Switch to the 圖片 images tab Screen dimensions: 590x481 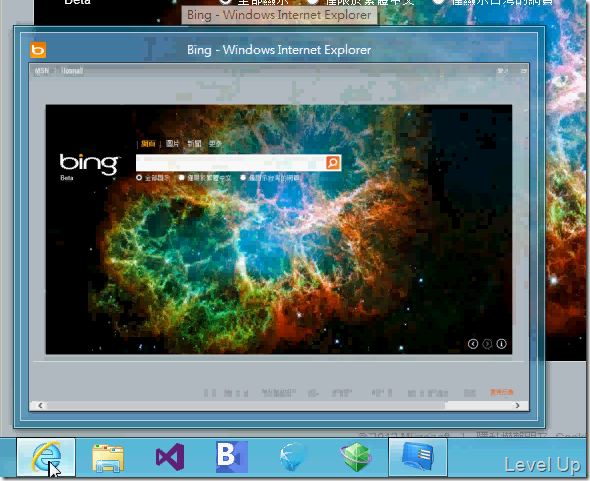(x=172, y=143)
